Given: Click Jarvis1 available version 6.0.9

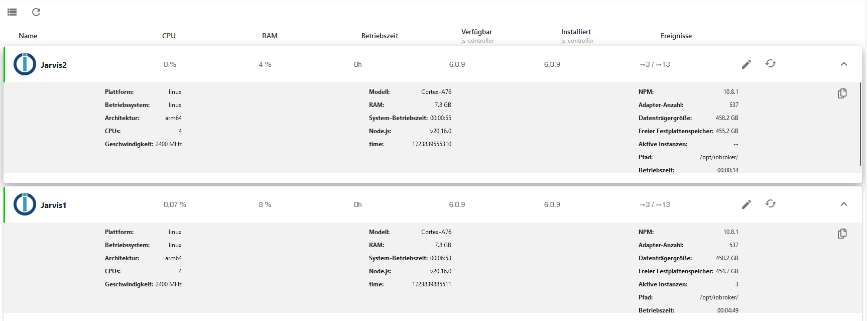Looking at the screenshot, I should [x=457, y=204].
